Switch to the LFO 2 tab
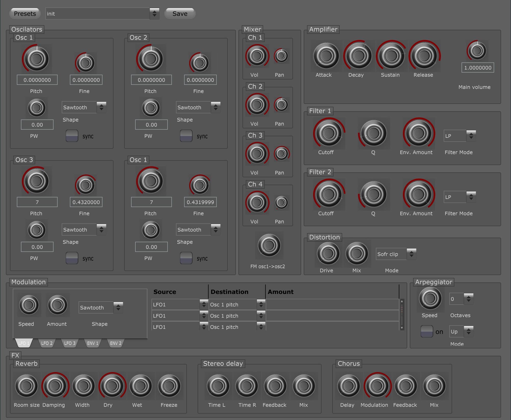This screenshot has height=420, width=511. [x=47, y=343]
